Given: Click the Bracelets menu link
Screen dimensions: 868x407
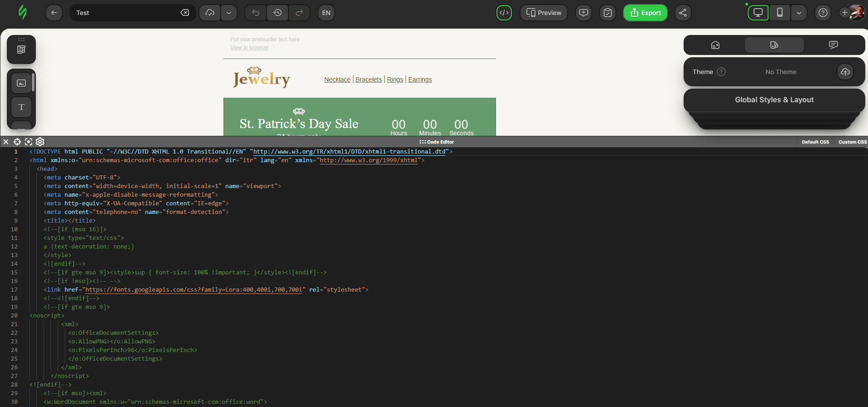Looking at the screenshot, I should click(x=368, y=79).
